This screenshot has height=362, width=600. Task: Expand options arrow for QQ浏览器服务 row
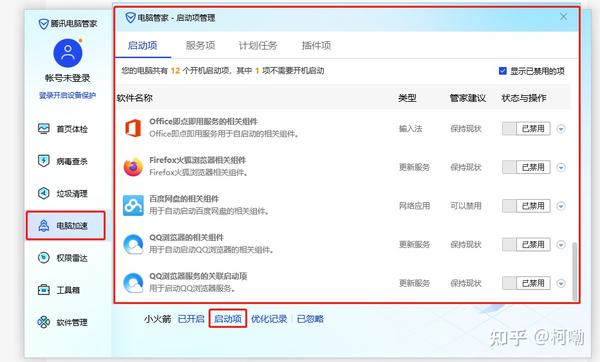pos(561,284)
